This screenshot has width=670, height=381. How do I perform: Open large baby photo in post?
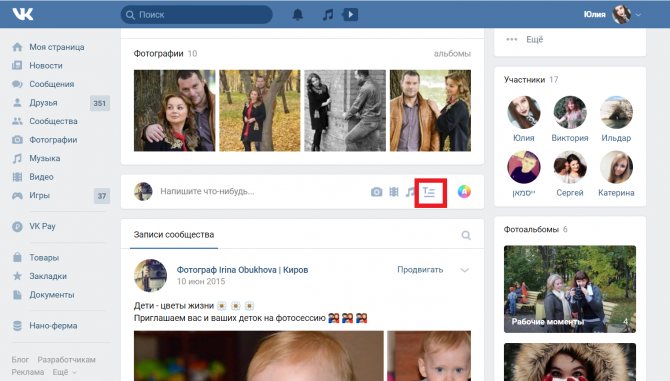tap(259, 356)
